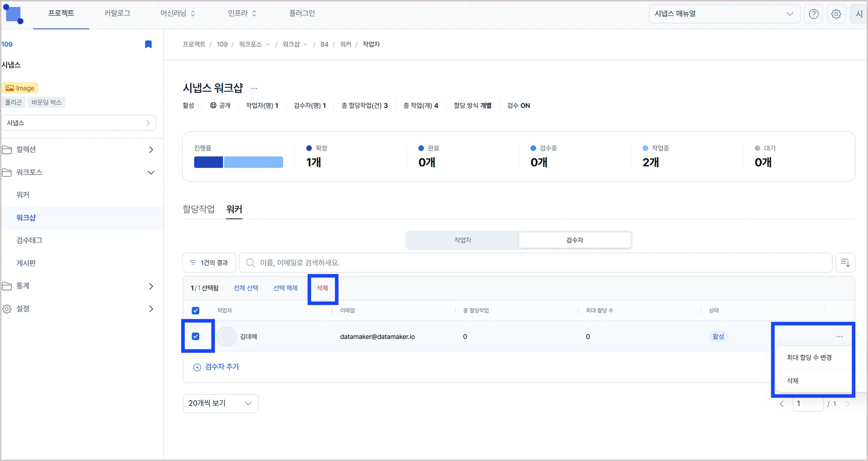Click the sort order icon beside search
The width and height of the screenshot is (868, 461).
tap(845, 263)
